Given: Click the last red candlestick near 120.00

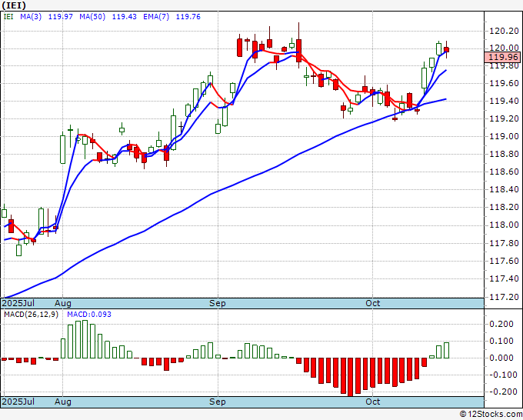Looking at the screenshot, I should click(x=447, y=51).
